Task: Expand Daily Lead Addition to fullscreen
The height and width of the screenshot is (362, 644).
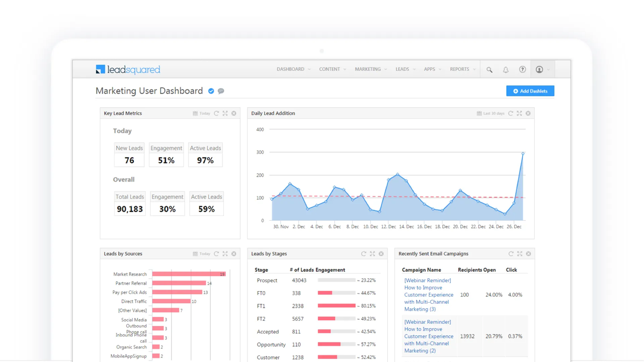Action: (x=519, y=113)
